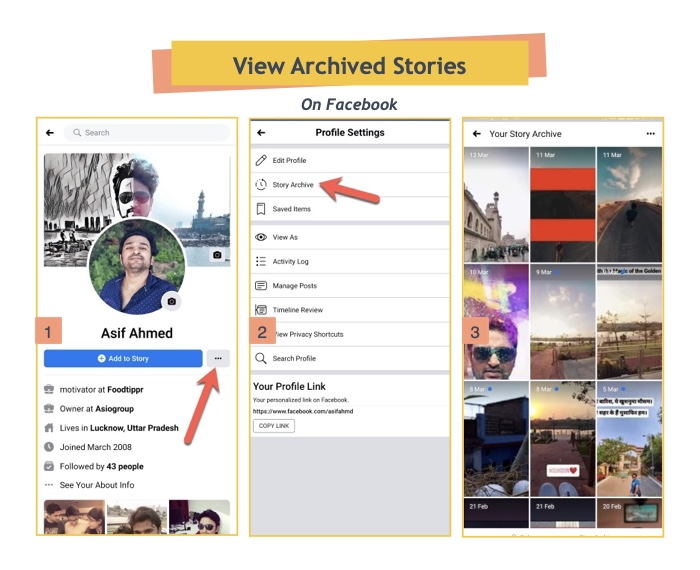Tap the clock icon for Story Archive
700x570 pixels.
click(261, 184)
